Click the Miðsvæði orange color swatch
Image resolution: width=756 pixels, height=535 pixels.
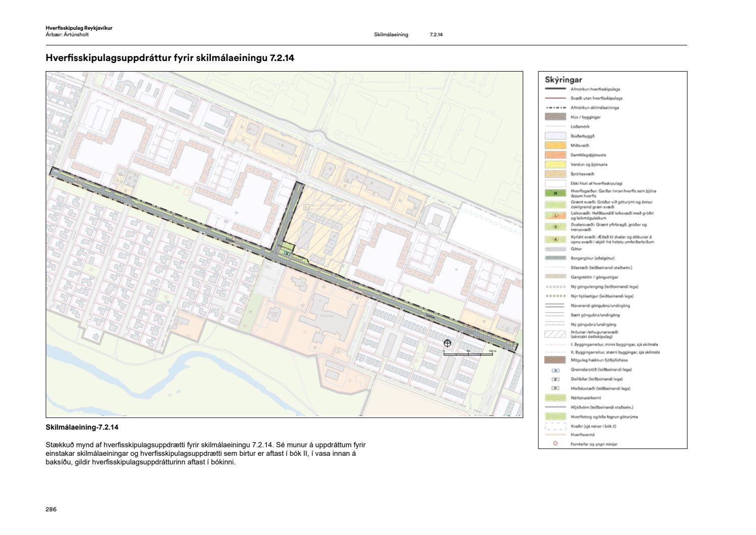point(555,145)
